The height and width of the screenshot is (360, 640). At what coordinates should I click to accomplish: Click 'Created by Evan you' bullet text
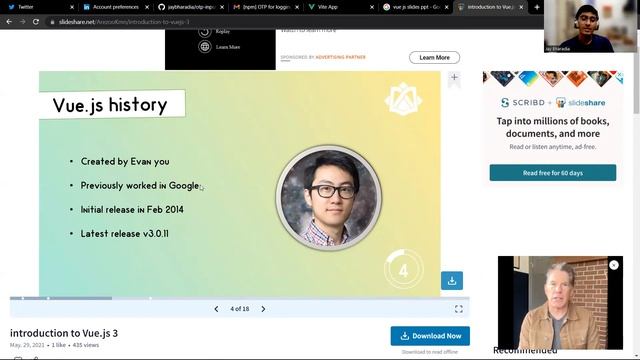click(125, 162)
